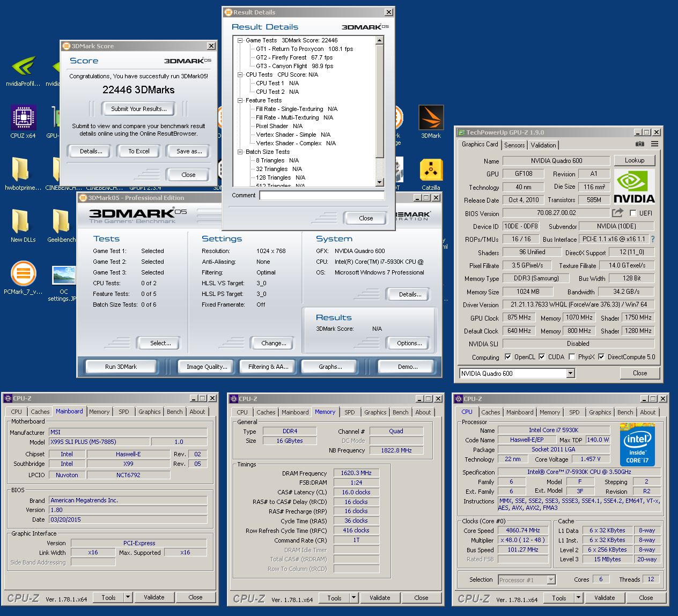Click Change... button under Settings
This screenshot has height=616, width=678.
pos(274,343)
